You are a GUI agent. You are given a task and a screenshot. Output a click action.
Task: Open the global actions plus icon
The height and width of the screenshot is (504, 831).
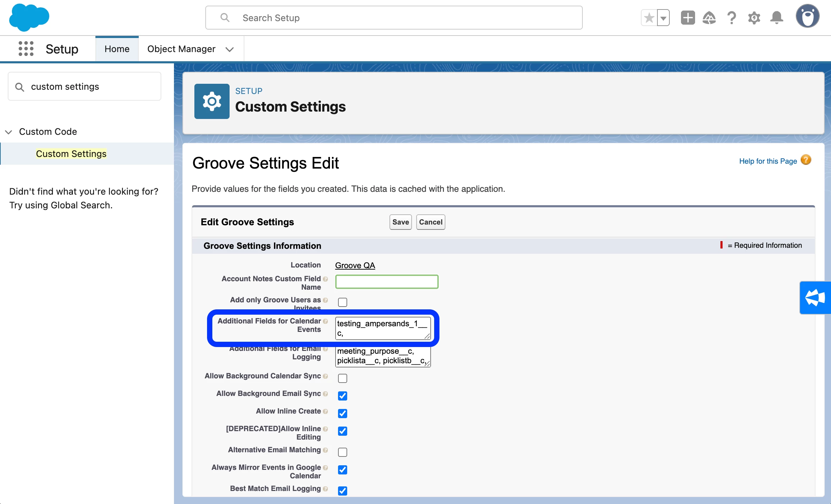coord(688,18)
